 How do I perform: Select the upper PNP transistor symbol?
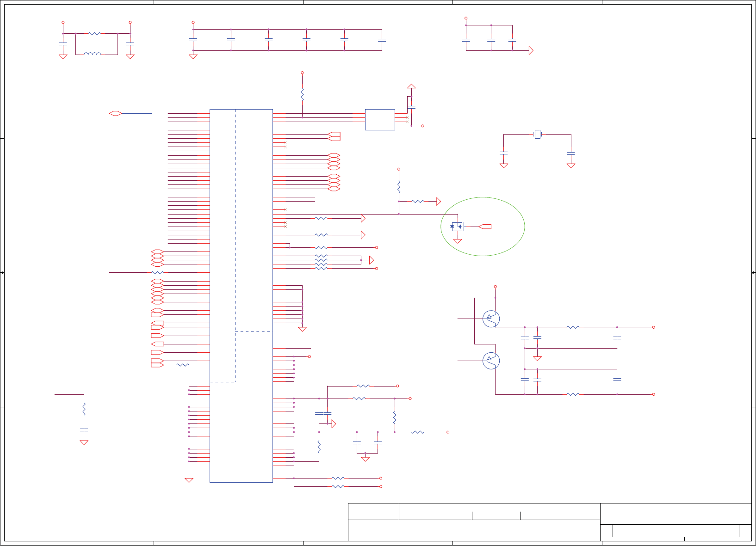coord(491,319)
